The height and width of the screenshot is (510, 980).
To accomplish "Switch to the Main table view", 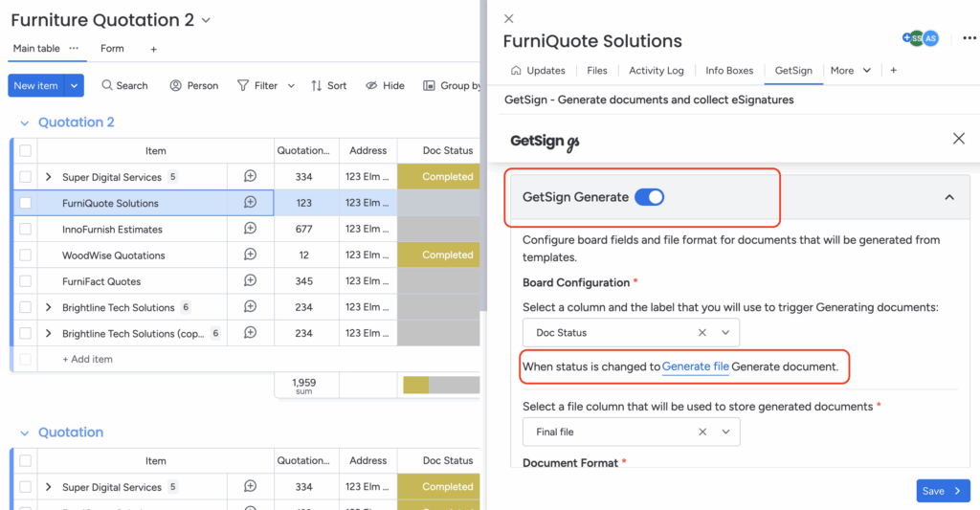I will click(36, 48).
